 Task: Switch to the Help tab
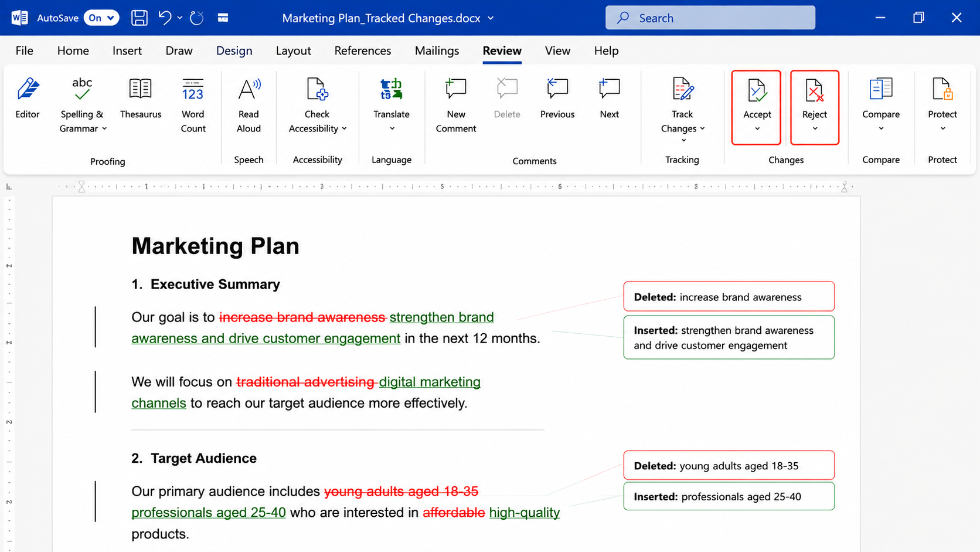(606, 50)
